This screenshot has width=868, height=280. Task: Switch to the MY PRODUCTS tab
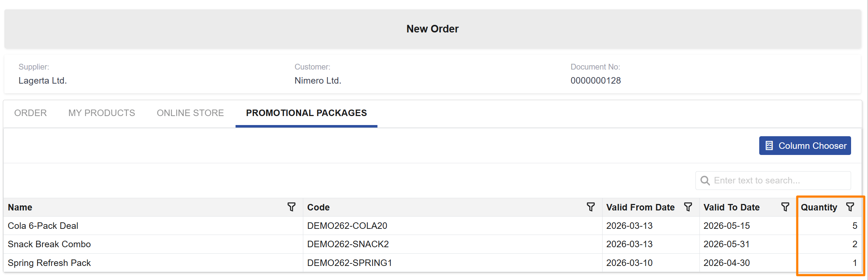(102, 113)
